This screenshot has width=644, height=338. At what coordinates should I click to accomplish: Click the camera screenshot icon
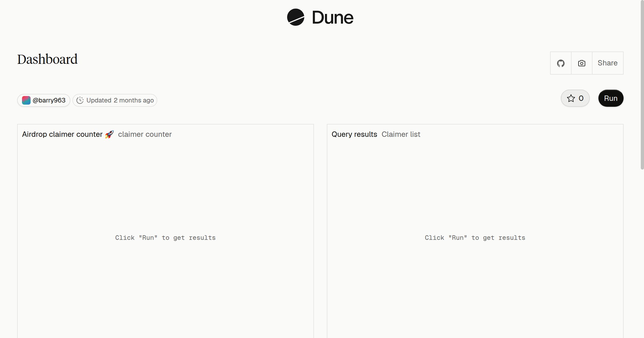[581, 63]
